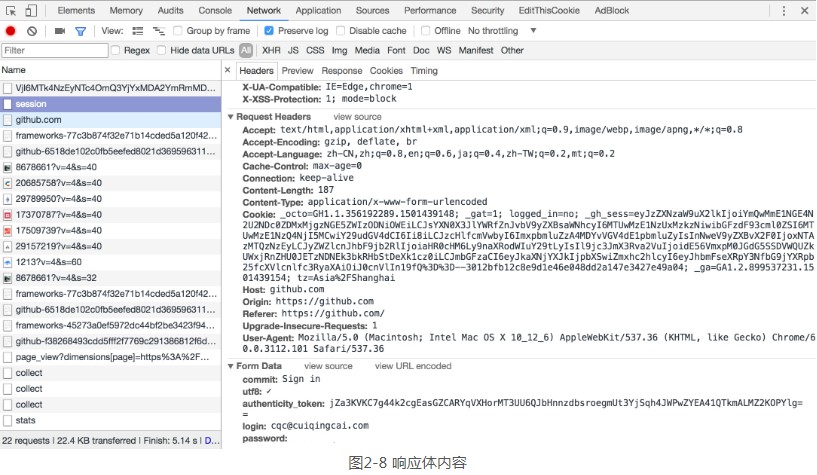Select image file icon for 8678661?v=4&s=40
This screenshot has height=475, width=817.
[x=7, y=168]
